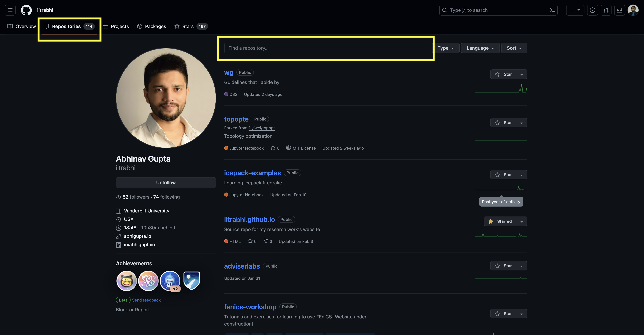Click the GitHub Octocat logo

26,10
